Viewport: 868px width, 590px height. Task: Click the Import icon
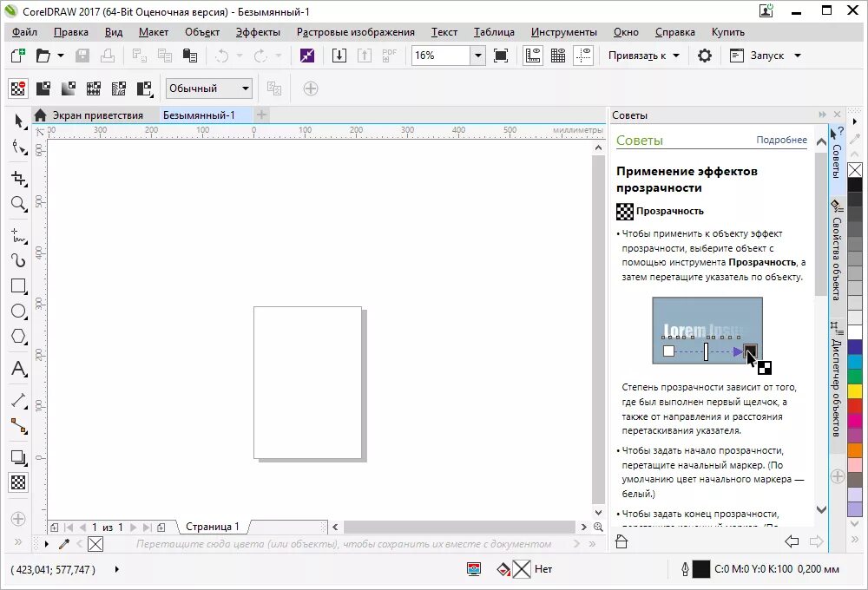coord(339,56)
